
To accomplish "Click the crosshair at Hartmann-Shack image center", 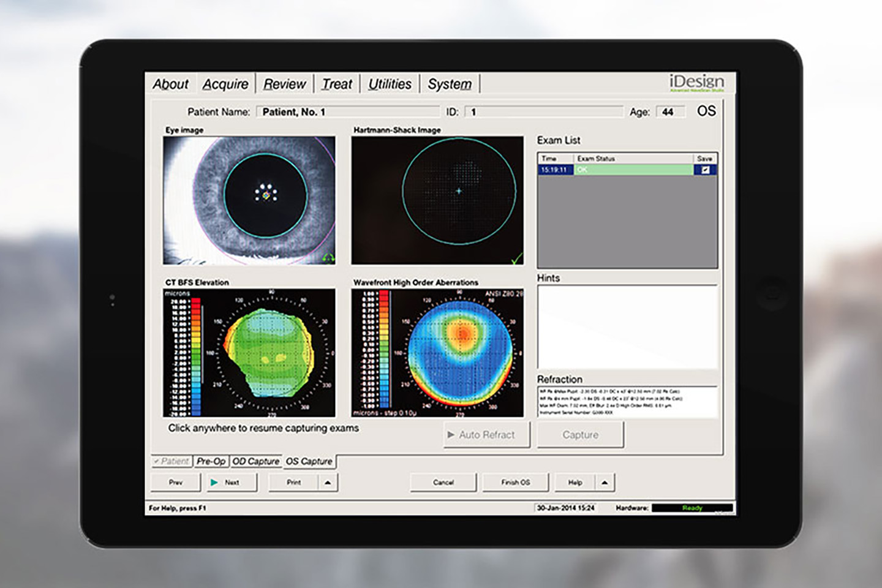I will pyautogui.click(x=459, y=191).
